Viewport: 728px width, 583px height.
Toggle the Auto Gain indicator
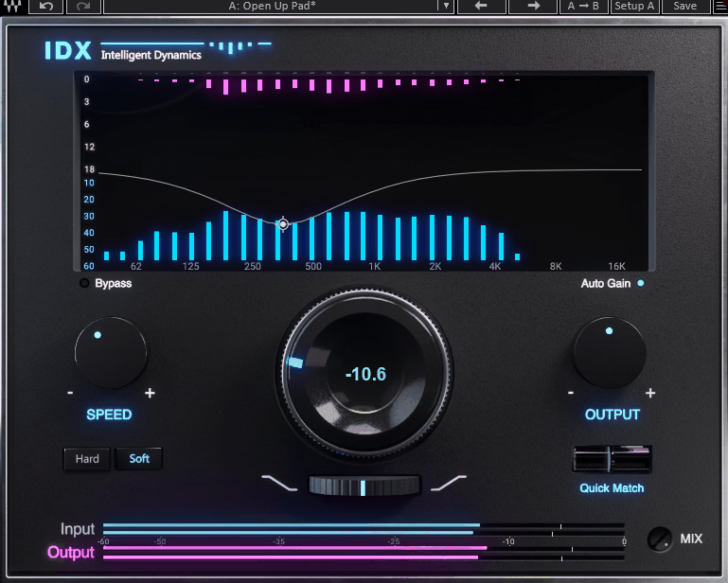[641, 283]
